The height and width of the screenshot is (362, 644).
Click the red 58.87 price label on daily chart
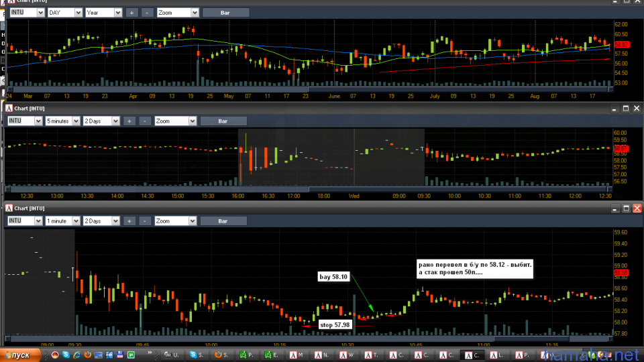coord(621,44)
